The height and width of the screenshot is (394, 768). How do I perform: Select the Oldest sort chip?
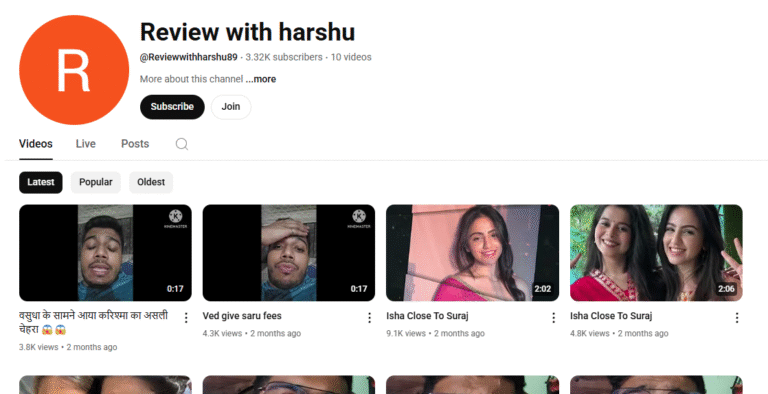tap(151, 182)
